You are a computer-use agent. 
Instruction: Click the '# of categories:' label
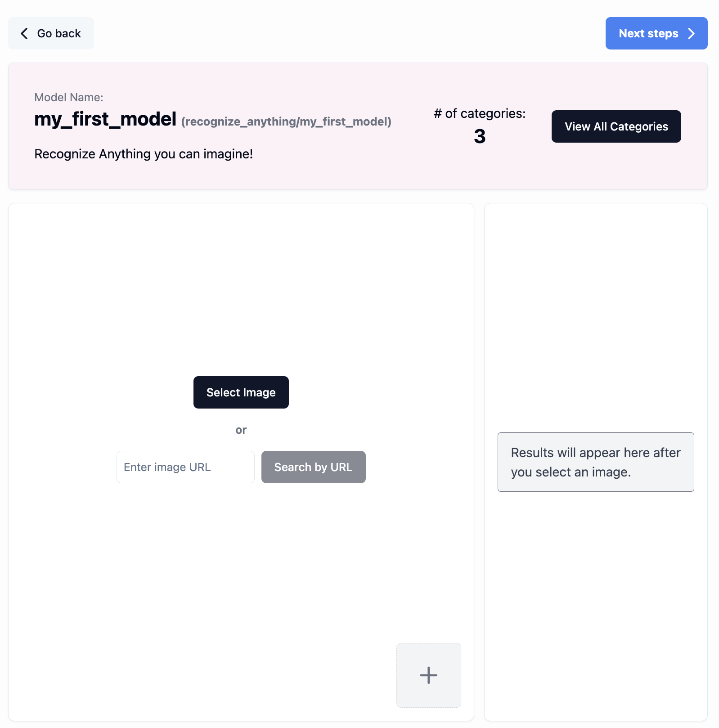480,113
